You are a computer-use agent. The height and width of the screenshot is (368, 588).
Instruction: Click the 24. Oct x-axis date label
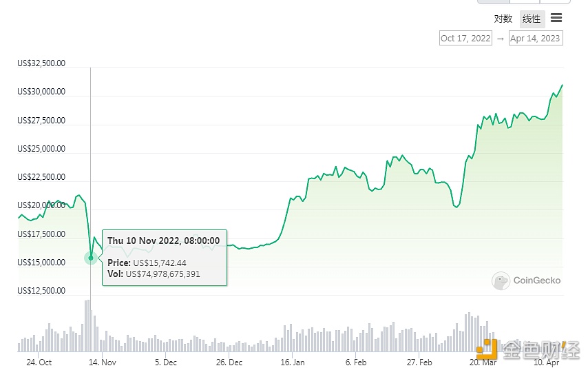coord(39,362)
